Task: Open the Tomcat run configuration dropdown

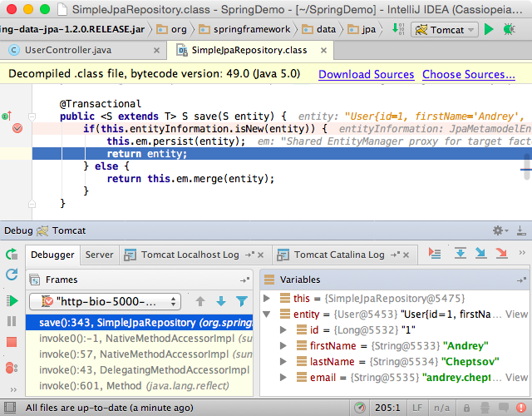Action: pyautogui.click(x=445, y=30)
